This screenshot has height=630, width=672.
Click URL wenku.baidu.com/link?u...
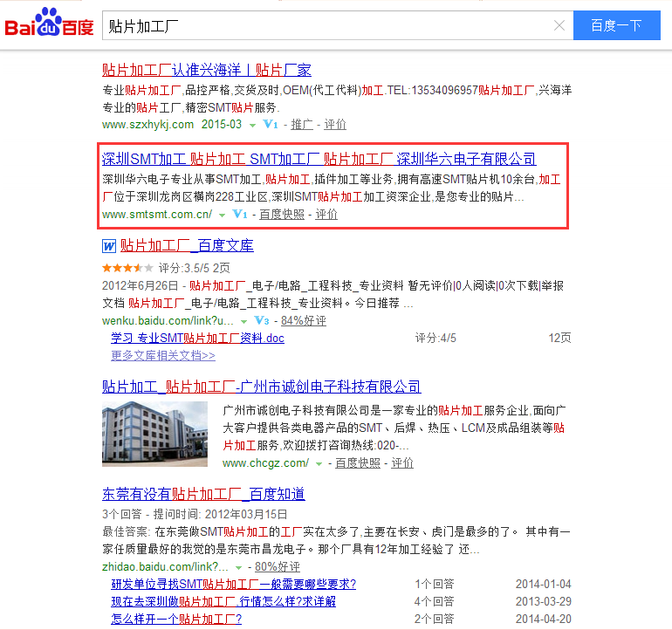(168, 320)
